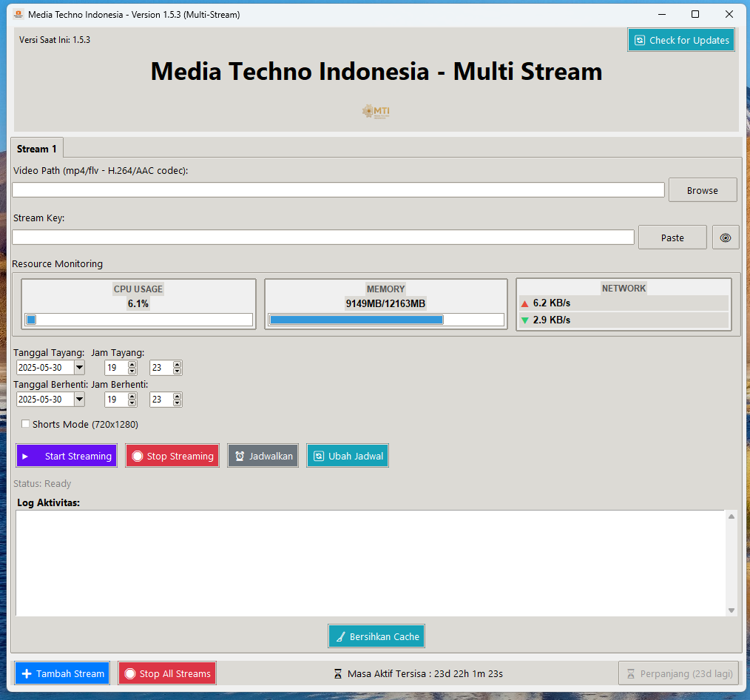Click the 'Masa Aktif Tersisa : 23d 22h 1m 23s' text

tap(425, 673)
